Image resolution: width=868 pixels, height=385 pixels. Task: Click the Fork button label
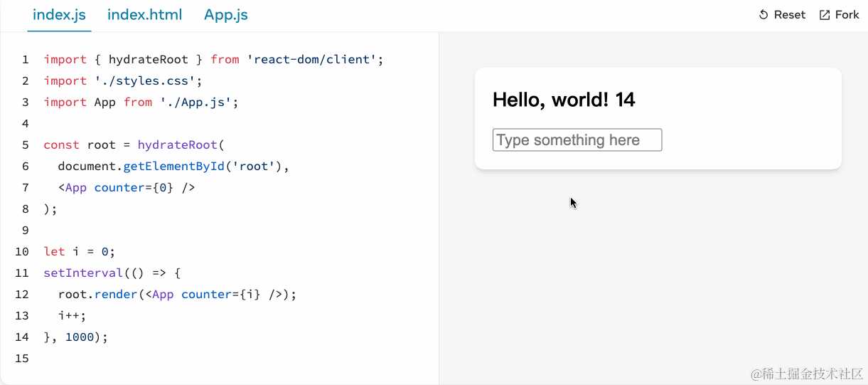coord(847,15)
